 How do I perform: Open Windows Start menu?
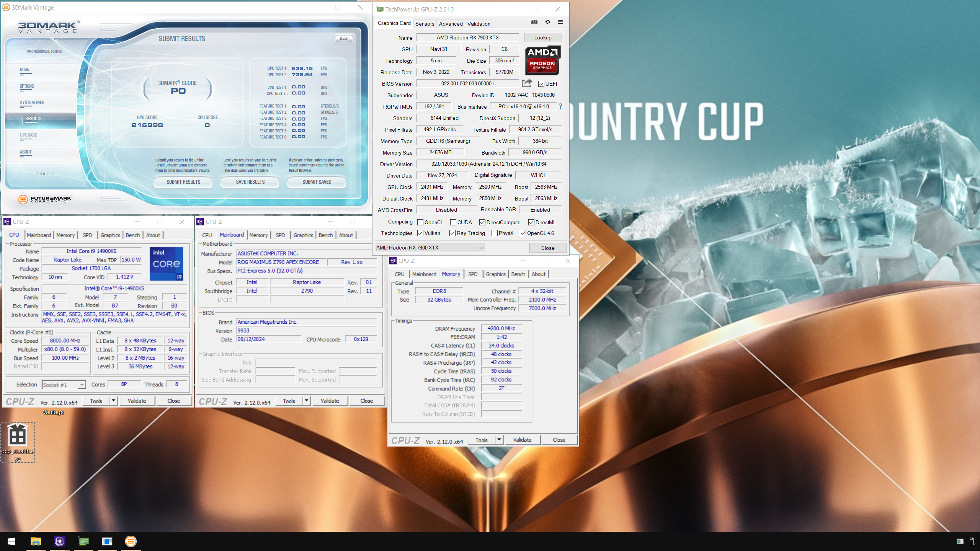click(11, 541)
